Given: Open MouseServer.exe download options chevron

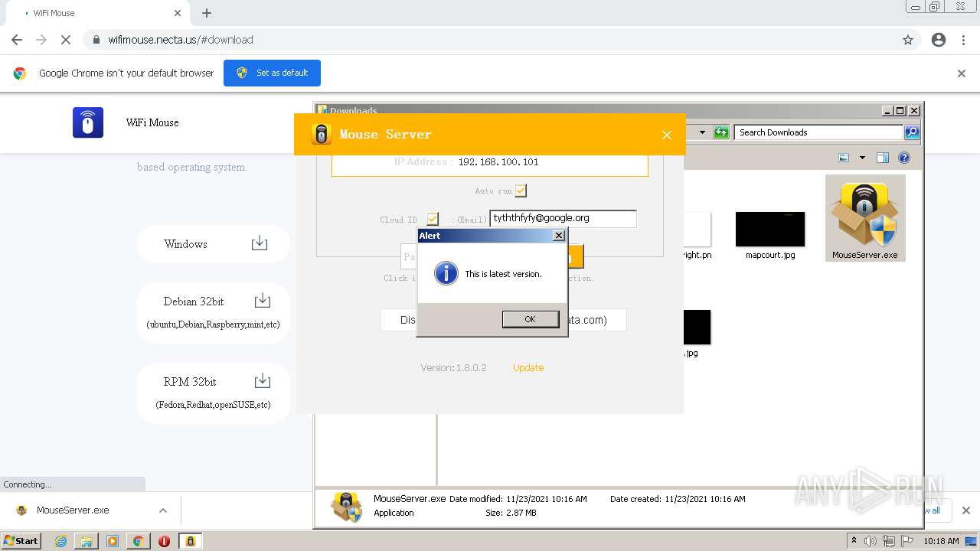Looking at the screenshot, I should coord(163,510).
